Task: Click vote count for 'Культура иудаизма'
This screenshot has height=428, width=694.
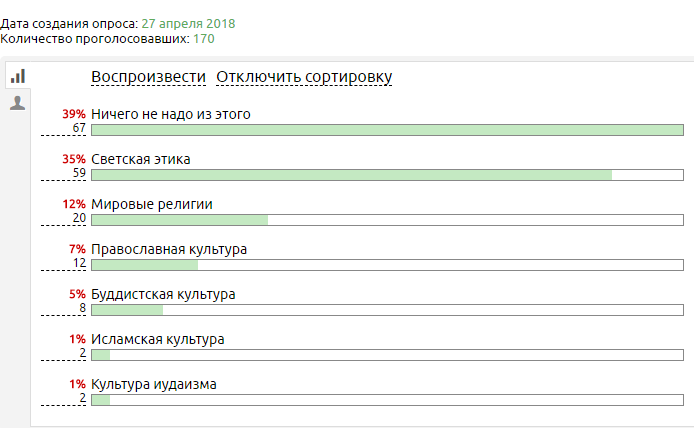Action: tap(82, 399)
